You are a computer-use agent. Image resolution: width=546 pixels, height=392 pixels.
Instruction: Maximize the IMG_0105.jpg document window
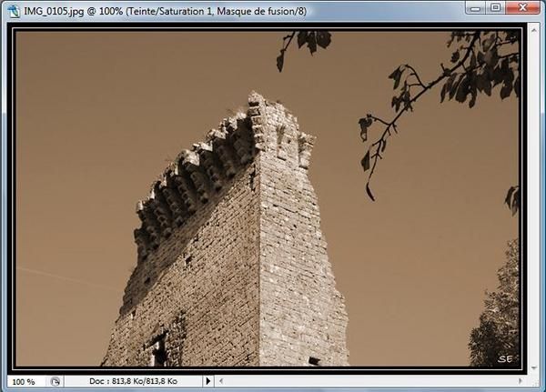pos(496,7)
